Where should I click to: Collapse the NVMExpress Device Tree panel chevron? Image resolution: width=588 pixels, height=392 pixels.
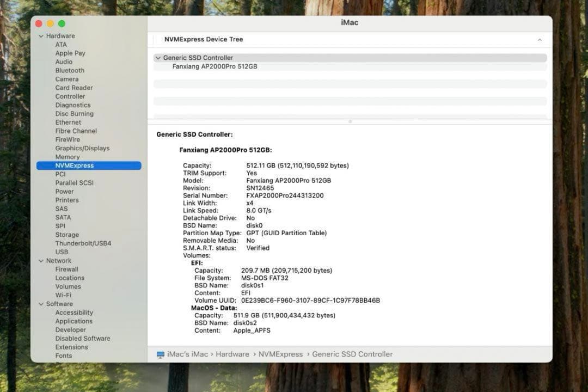[x=540, y=39]
